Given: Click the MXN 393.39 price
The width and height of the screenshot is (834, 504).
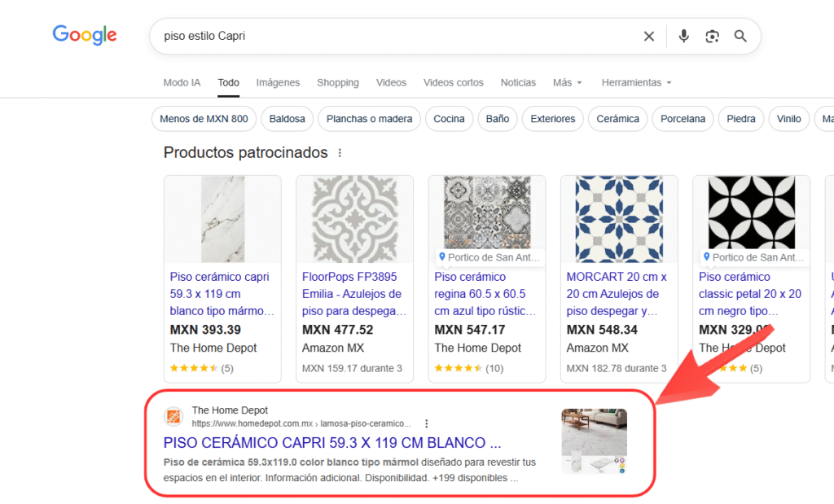Looking at the screenshot, I should click(x=205, y=330).
